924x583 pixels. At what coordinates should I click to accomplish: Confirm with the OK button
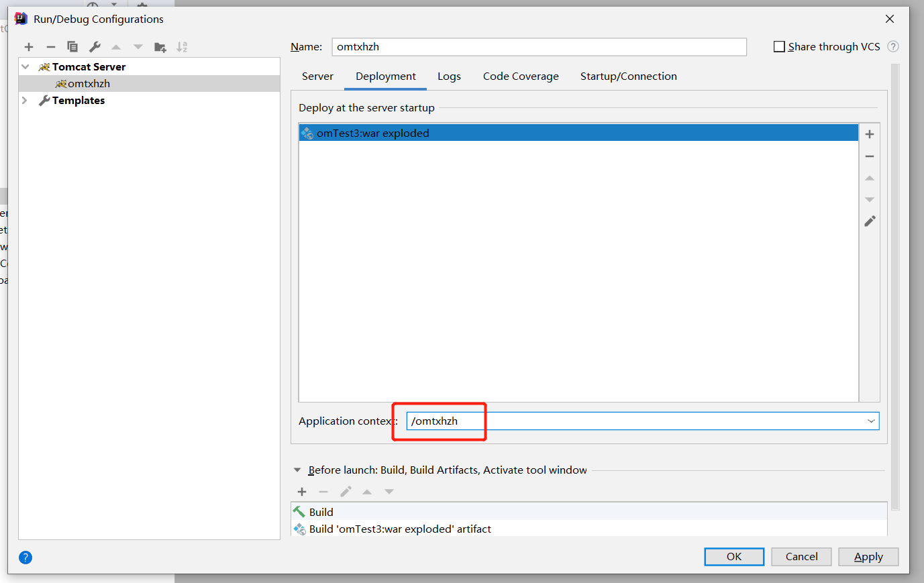(x=734, y=557)
